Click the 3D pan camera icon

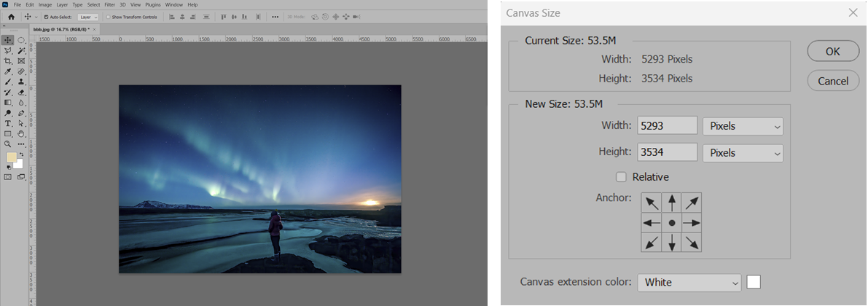[335, 17]
